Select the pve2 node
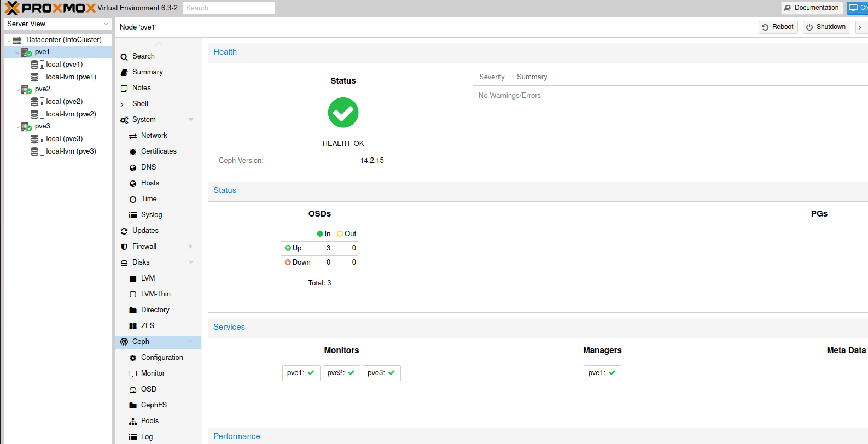 tap(42, 89)
